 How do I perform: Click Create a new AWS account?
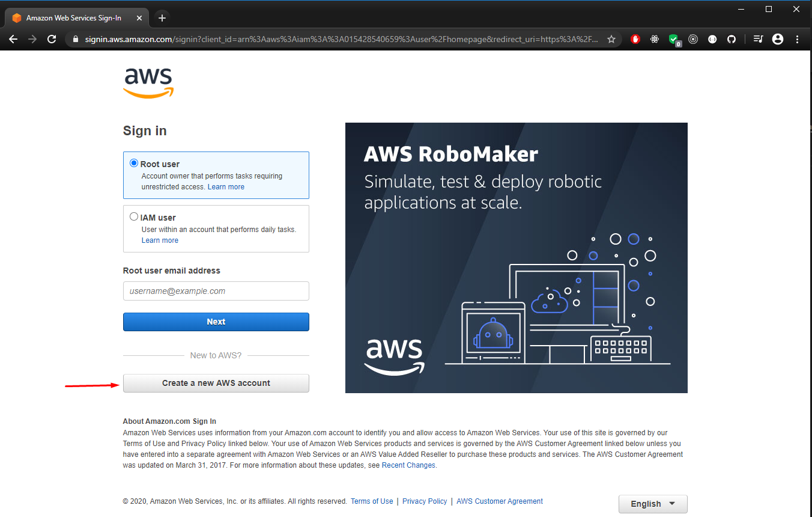click(216, 383)
